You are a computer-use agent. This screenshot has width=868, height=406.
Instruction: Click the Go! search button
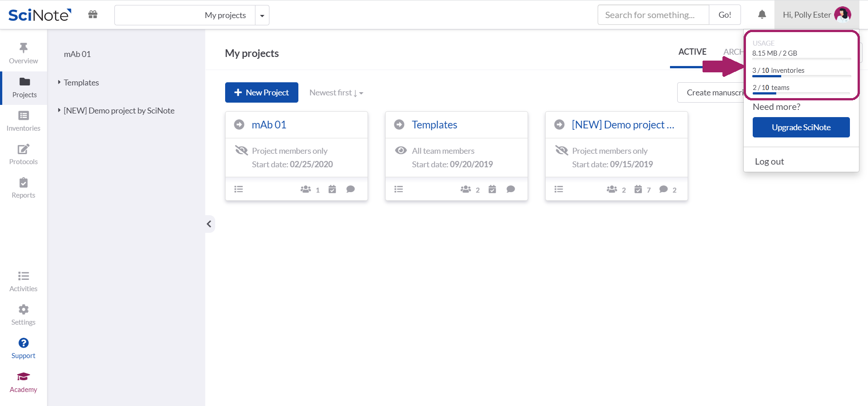tap(725, 15)
